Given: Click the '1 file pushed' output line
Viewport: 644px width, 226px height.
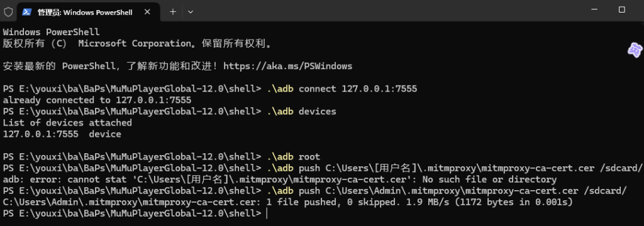Looking at the screenshot, I should (287, 202).
